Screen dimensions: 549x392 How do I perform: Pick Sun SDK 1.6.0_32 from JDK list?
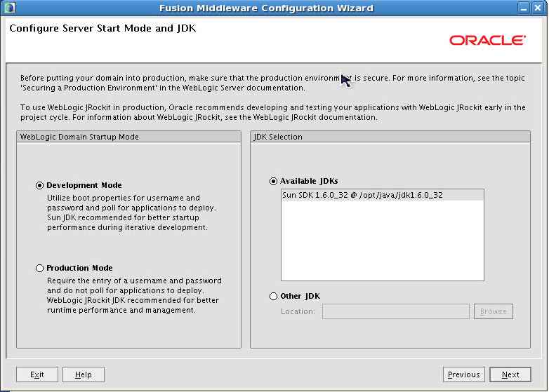click(362, 195)
